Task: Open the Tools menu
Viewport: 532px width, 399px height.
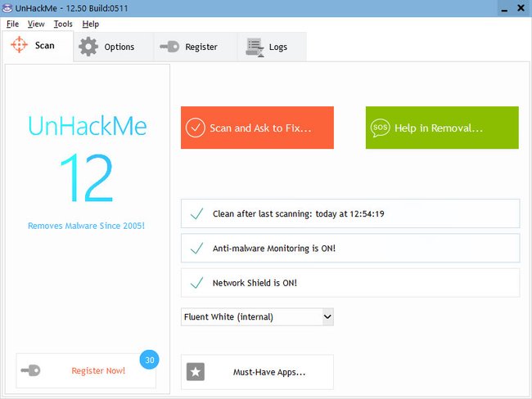Action: click(x=63, y=24)
